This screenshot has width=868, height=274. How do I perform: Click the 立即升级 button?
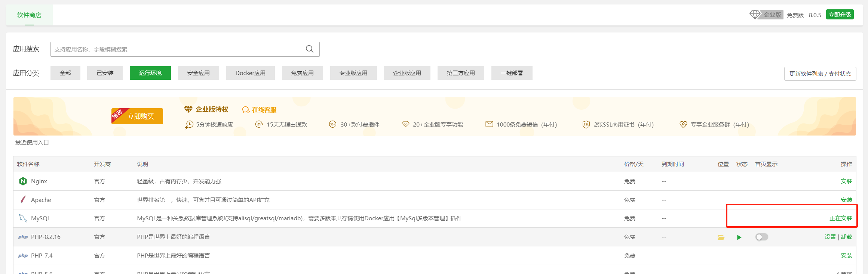pos(840,15)
